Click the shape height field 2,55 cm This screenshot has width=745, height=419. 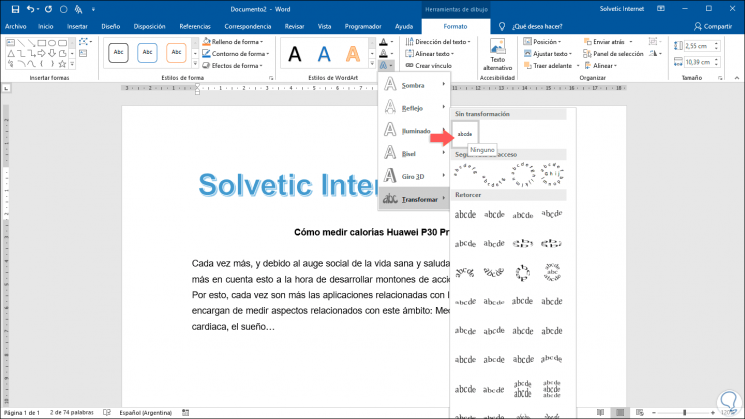[x=702, y=46]
